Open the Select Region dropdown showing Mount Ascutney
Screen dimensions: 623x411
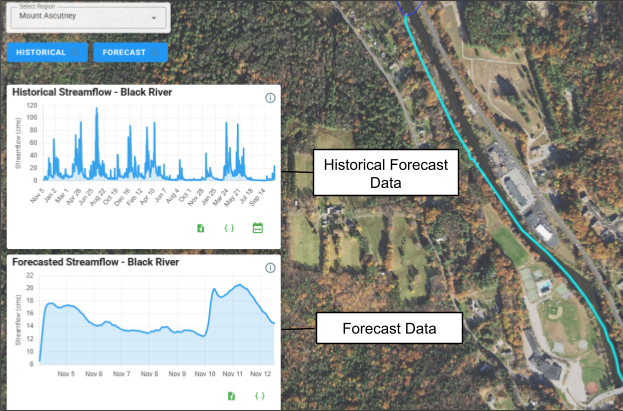(89, 17)
